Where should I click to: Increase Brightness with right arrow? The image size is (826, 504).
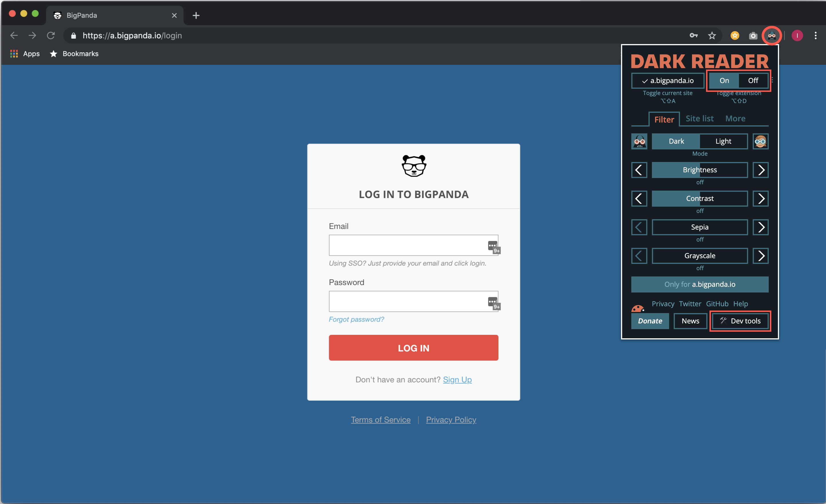[x=760, y=170]
